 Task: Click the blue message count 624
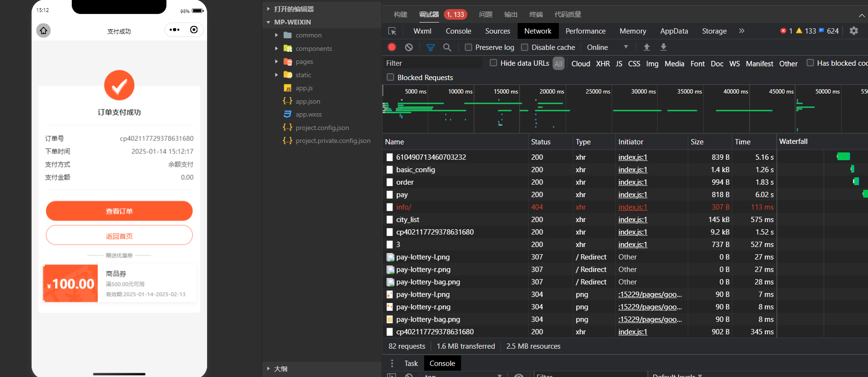coord(829,31)
